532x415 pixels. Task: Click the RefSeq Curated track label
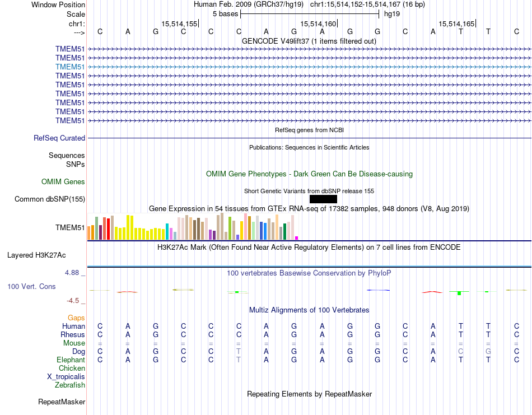point(59,138)
